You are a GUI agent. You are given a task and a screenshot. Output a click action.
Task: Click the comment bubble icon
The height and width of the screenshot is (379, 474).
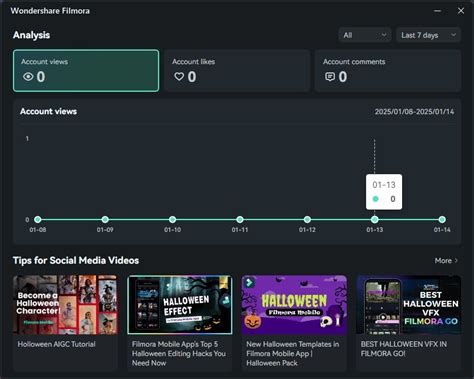pyautogui.click(x=330, y=77)
